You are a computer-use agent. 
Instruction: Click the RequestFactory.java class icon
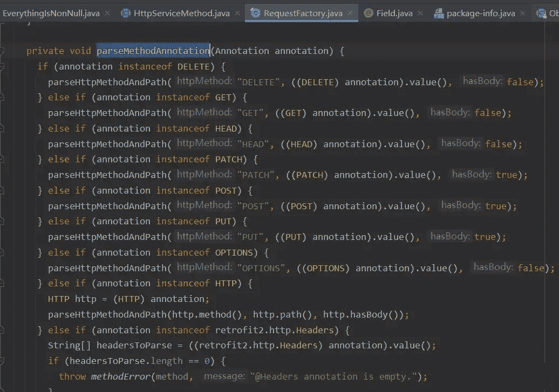(255, 13)
